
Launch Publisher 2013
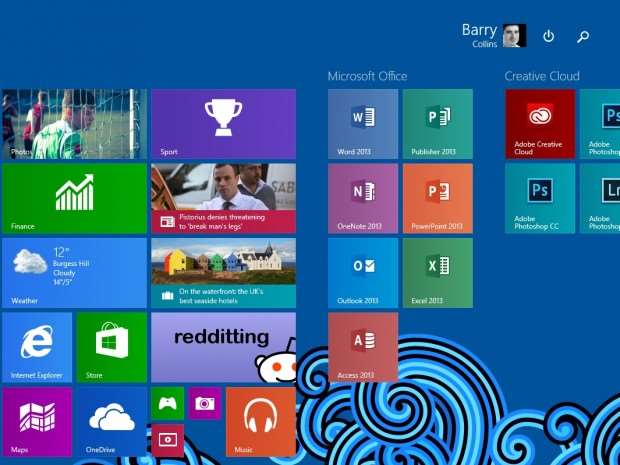[x=438, y=124]
